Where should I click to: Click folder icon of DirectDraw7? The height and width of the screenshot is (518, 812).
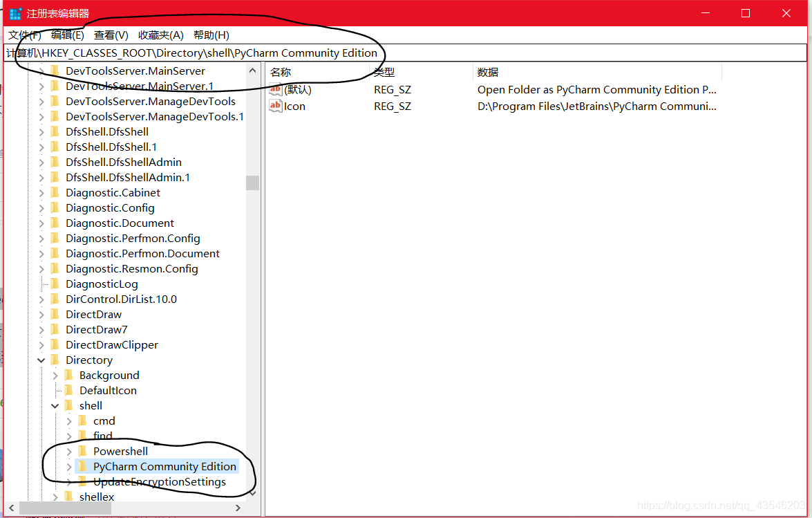click(x=55, y=329)
